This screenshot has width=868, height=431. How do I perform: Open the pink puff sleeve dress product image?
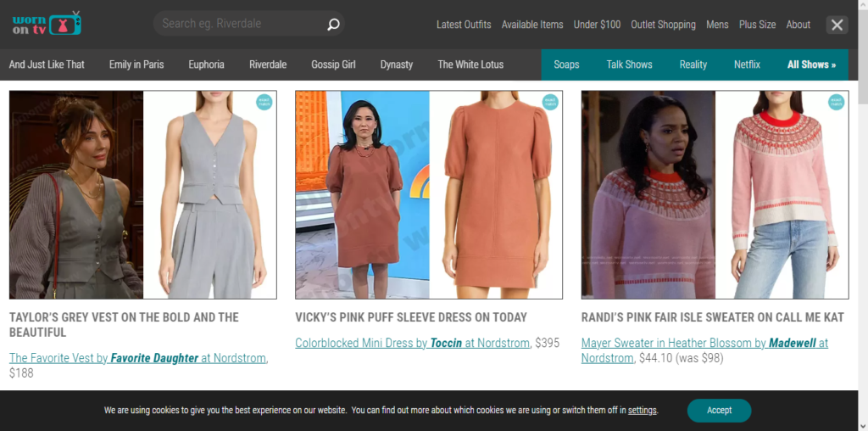(x=496, y=195)
